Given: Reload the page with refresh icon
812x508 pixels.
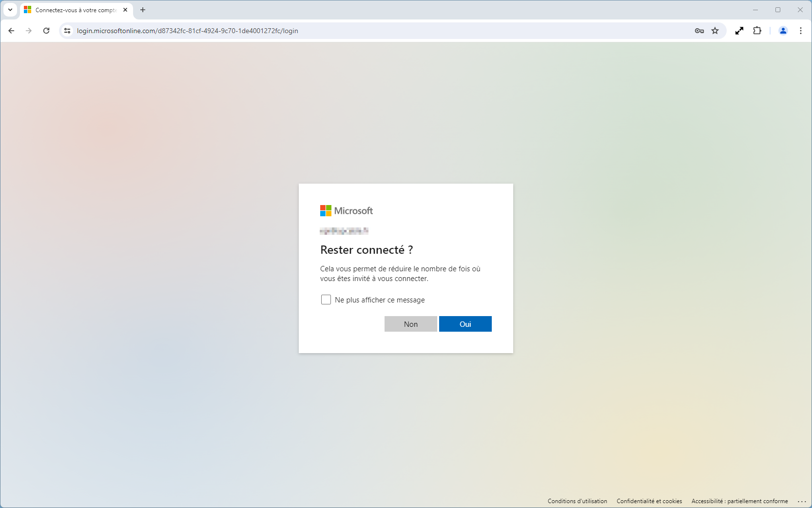Looking at the screenshot, I should pyautogui.click(x=46, y=31).
